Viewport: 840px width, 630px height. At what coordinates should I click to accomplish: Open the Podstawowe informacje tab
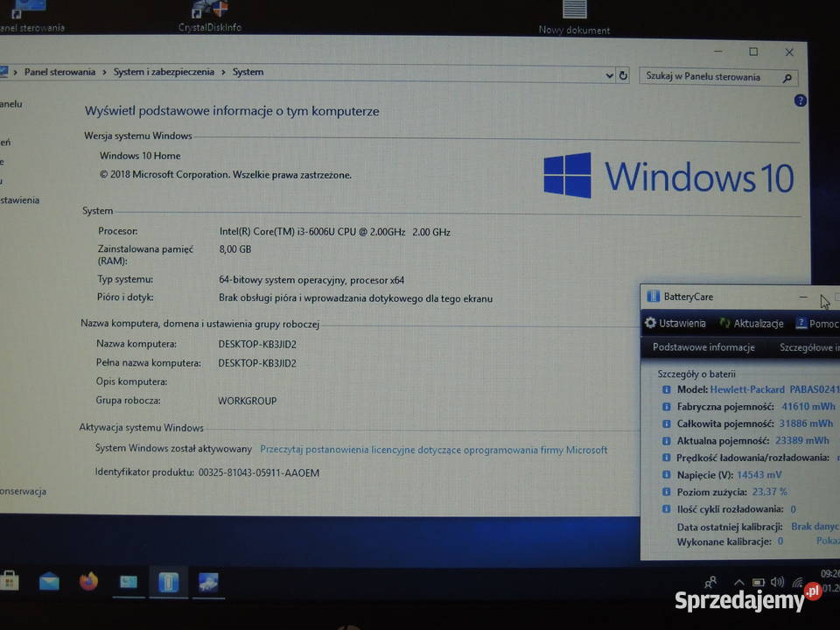pyautogui.click(x=703, y=347)
